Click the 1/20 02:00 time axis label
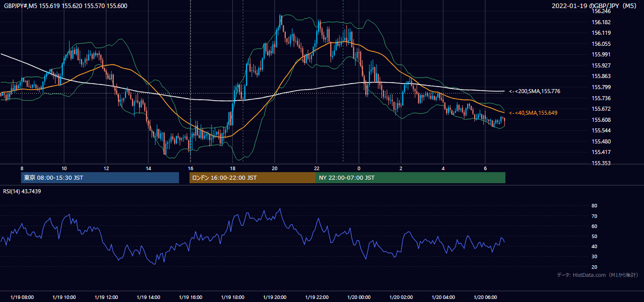Screen dimensions: 644x302 [401, 297]
